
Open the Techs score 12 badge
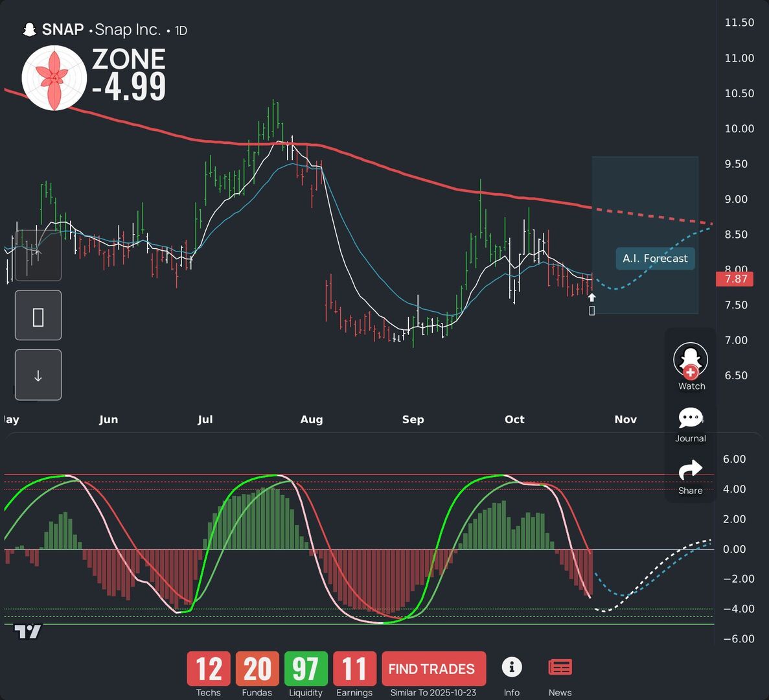point(209,669)
